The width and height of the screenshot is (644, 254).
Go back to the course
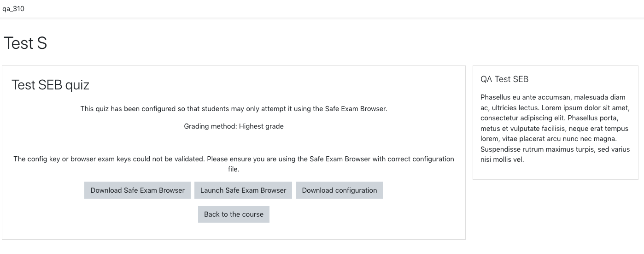[x=234, y=214]
